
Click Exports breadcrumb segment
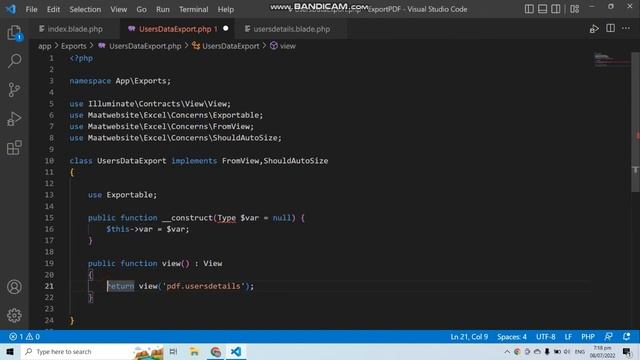(x=73, y=46)
